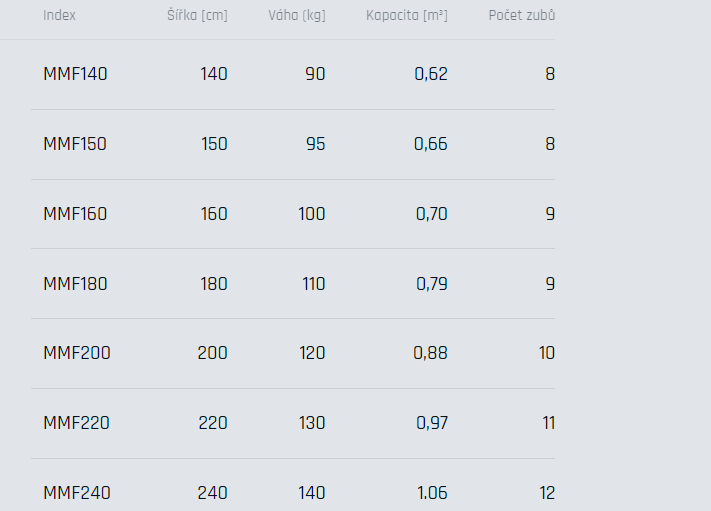Select the MMF240 row index
711x511 pixels.
click(77, 493)
